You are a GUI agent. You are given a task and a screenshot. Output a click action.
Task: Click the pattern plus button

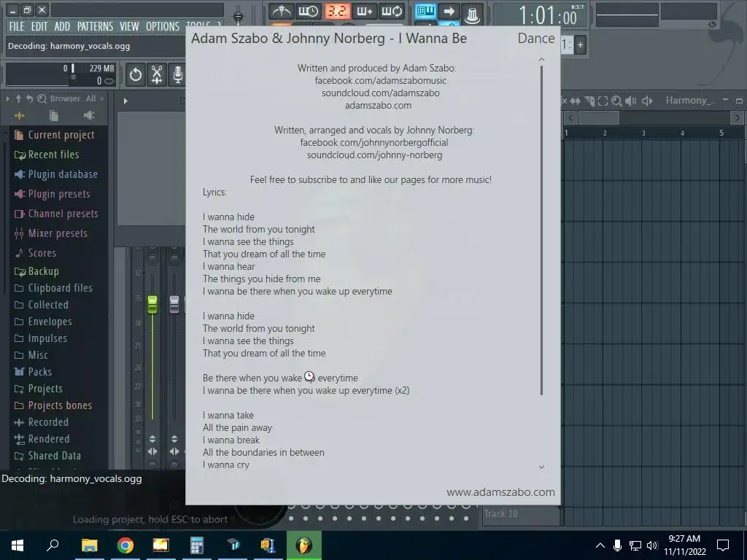(580, 45)
